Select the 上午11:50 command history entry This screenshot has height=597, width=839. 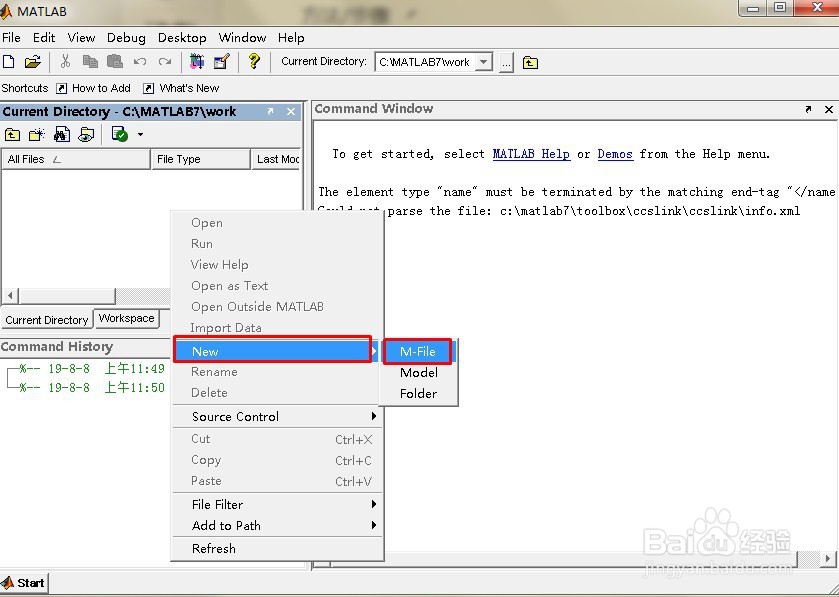coord(91,388)
